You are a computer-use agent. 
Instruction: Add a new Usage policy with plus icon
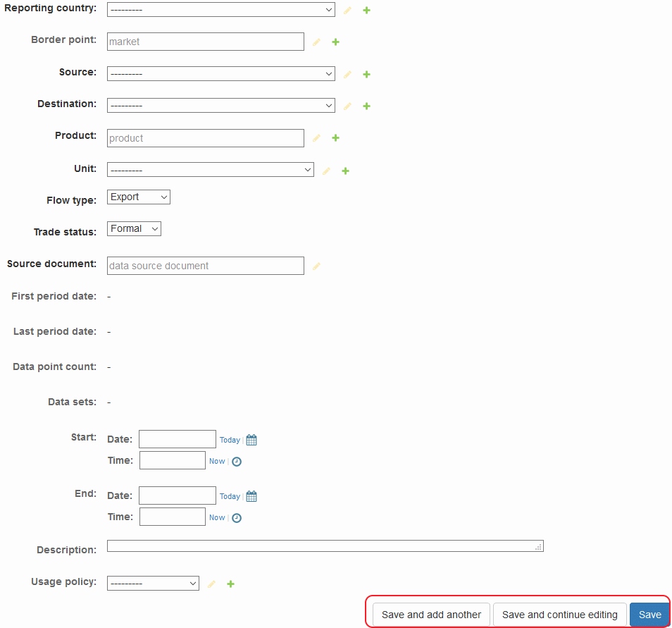[230, 584]
